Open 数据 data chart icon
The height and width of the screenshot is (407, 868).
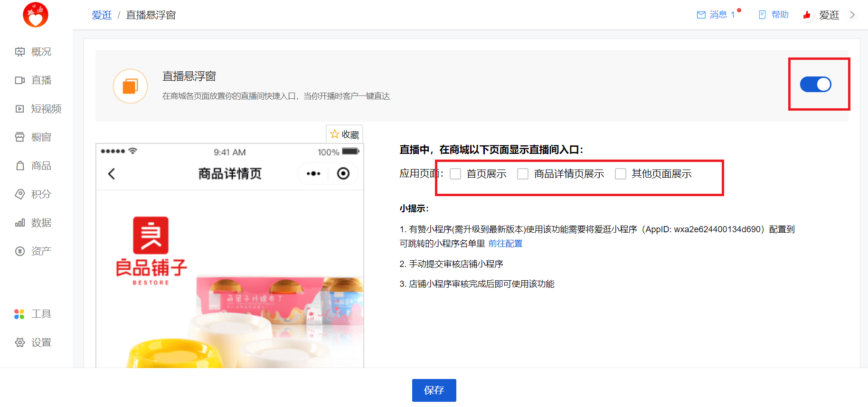[x=20, y=223]
